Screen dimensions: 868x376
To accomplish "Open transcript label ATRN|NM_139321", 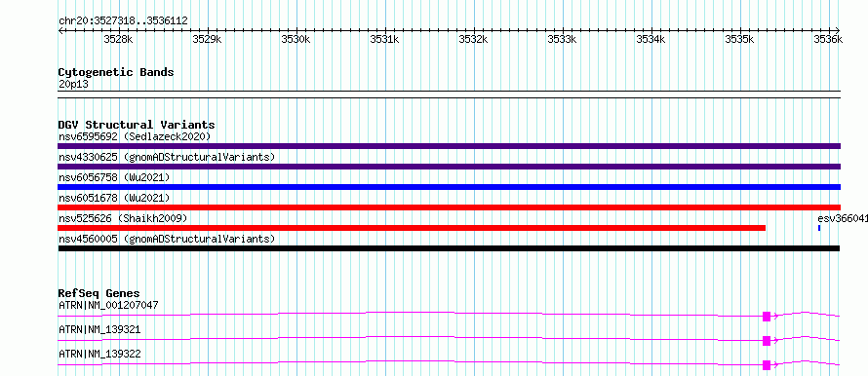I will pyautogui.click(x=99, y=329).
